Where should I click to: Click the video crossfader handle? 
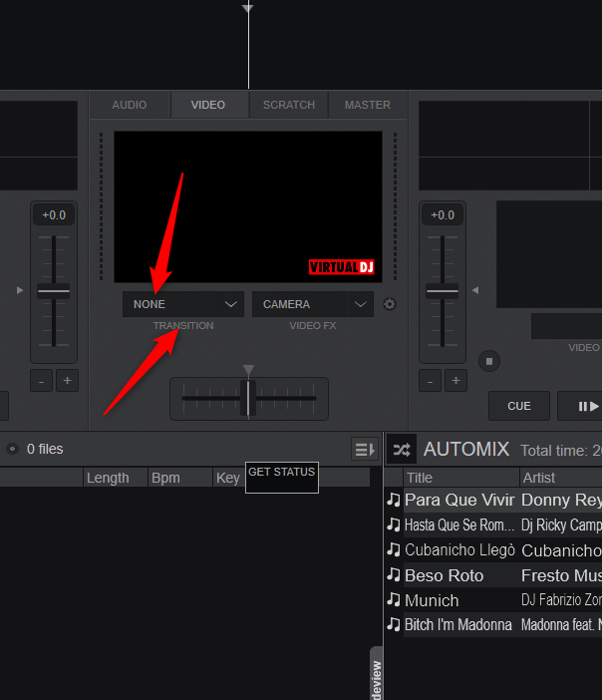point(248,398)
